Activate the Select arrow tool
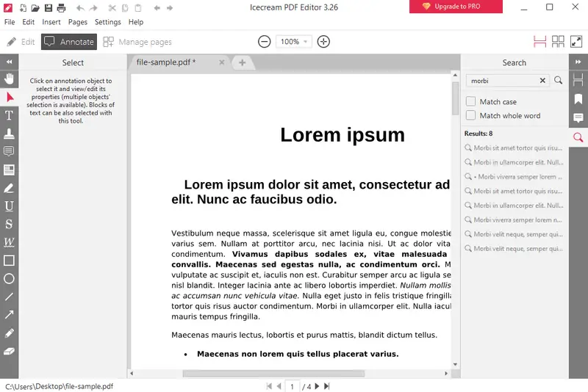588x392 pixels. (x=9, y=98)
